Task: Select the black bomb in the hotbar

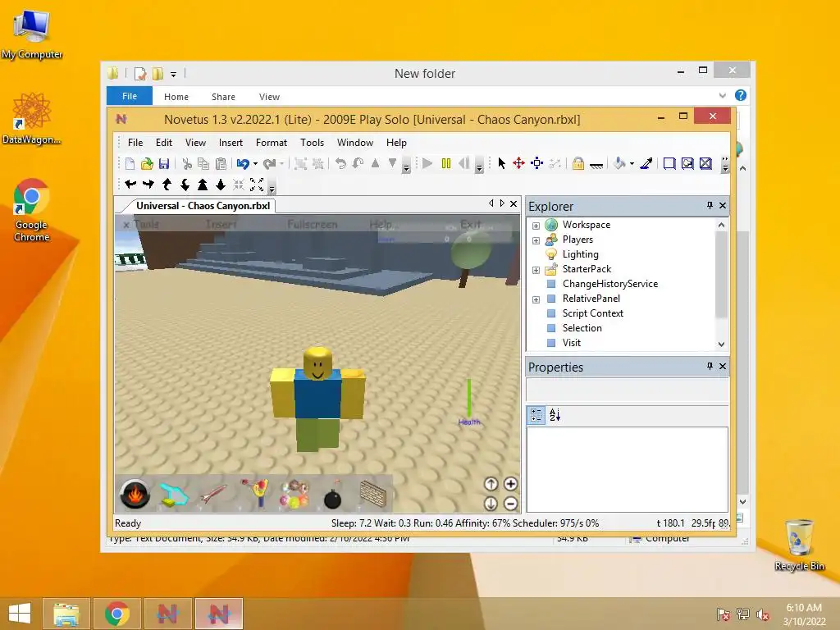Action: (x=333, y=495)
